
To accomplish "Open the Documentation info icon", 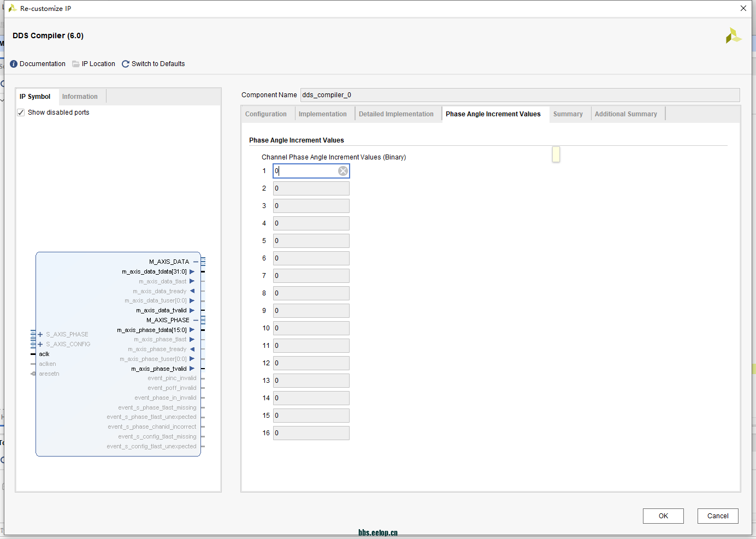I will pyautogui.click(x=14, y=64).
